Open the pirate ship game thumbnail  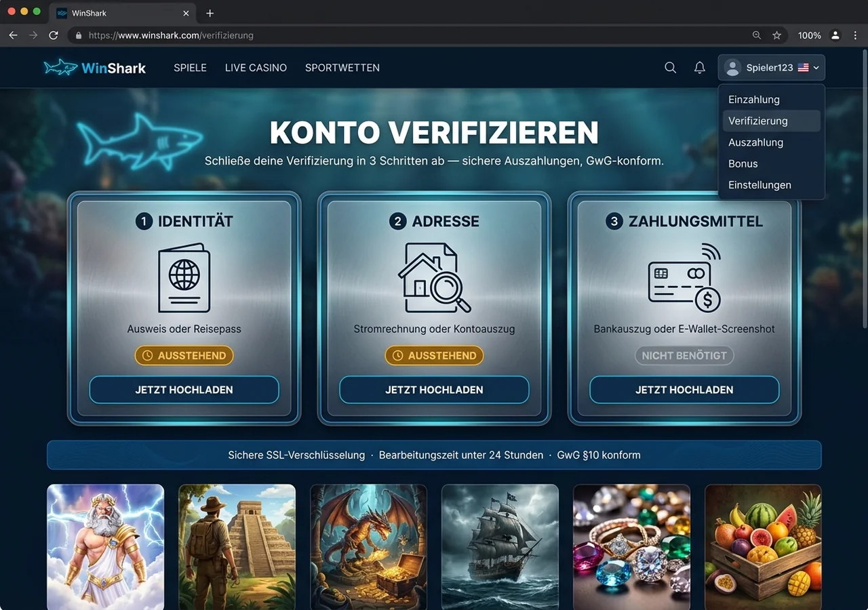coord(500,547)
